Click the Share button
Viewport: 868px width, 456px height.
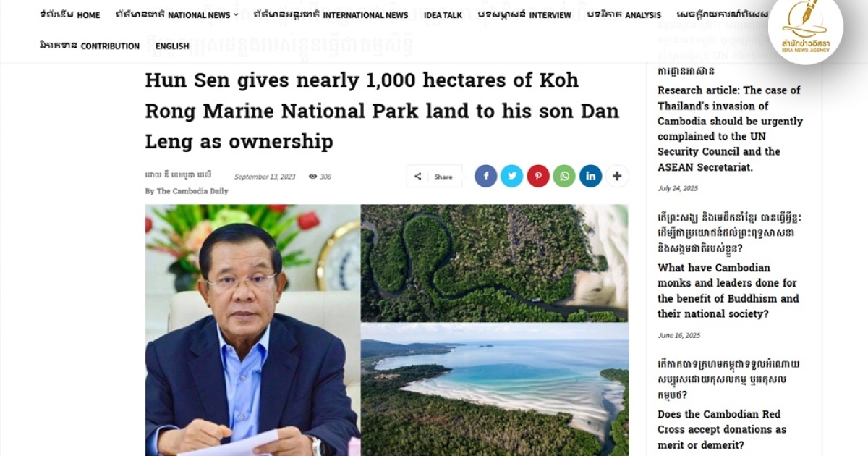coord(434,177)
